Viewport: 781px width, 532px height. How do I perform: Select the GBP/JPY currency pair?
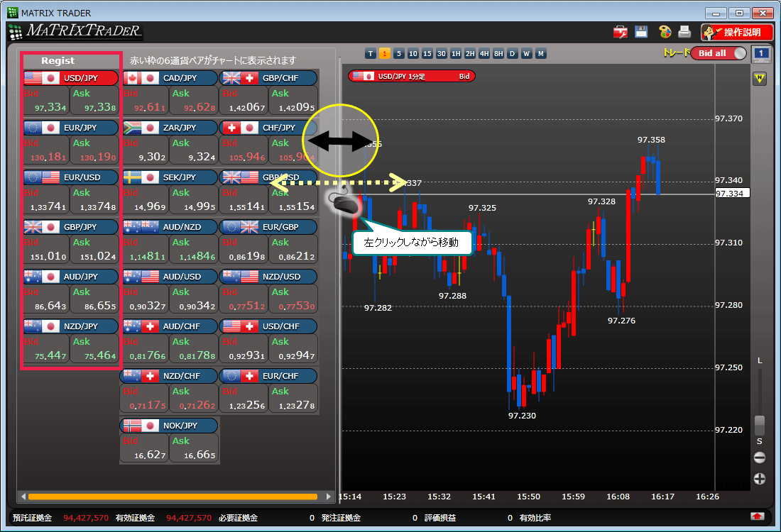tap(71, 228)
